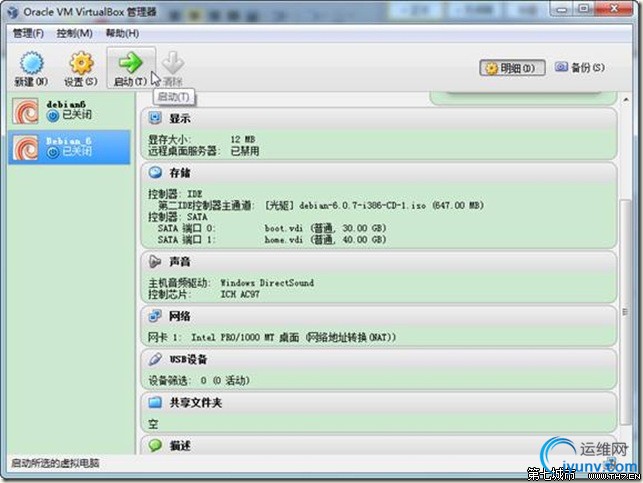Open the 声音 section header link
This screenshot has height=483, width=643.
point(180,262)
